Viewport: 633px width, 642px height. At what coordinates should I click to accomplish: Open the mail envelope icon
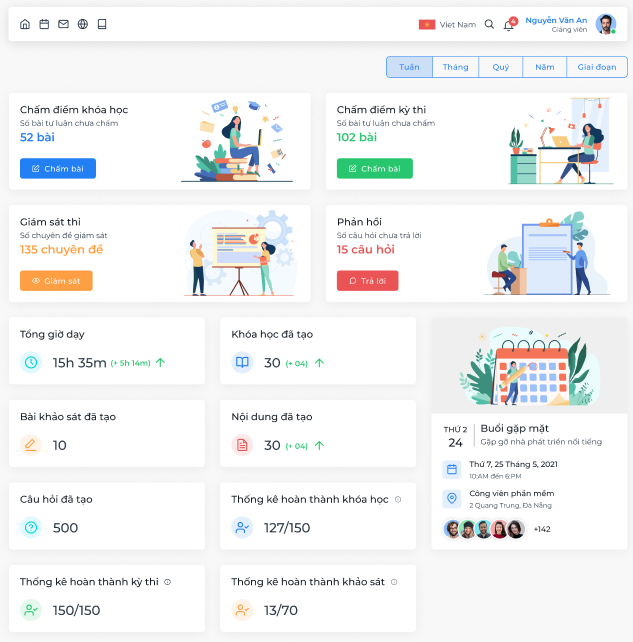click(x=63, y=24)
